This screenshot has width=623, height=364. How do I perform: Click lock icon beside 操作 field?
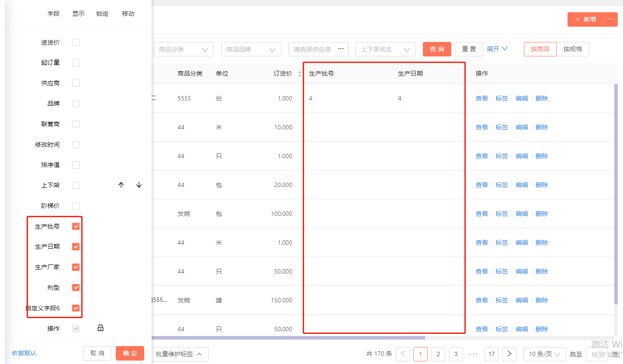[x=100, y=328]
